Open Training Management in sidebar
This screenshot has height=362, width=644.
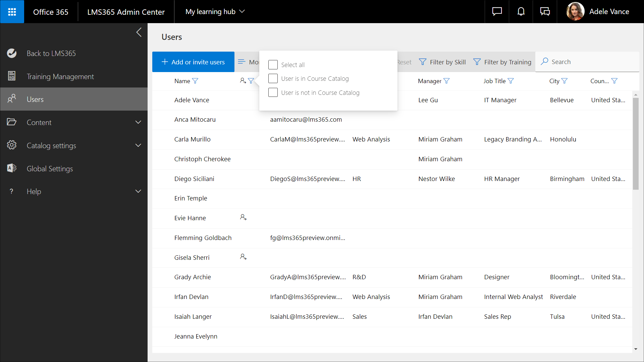click(60, 76)
